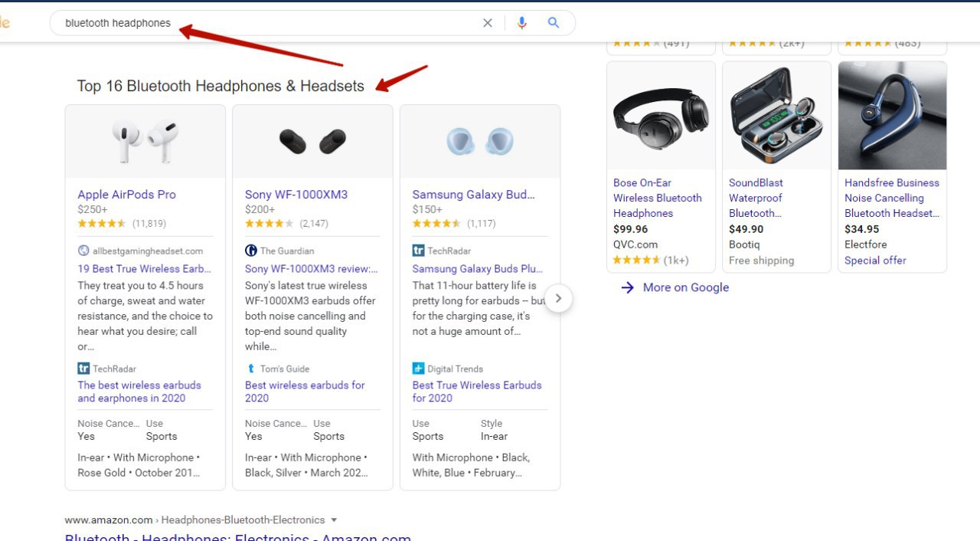Open the Sony WF-1000XM3 review article link

312,269
